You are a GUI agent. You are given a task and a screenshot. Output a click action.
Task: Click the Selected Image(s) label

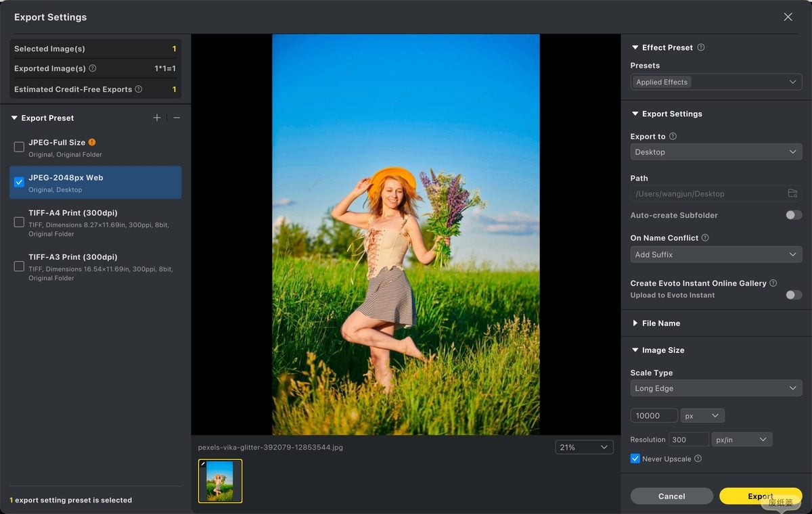point(49,49)
